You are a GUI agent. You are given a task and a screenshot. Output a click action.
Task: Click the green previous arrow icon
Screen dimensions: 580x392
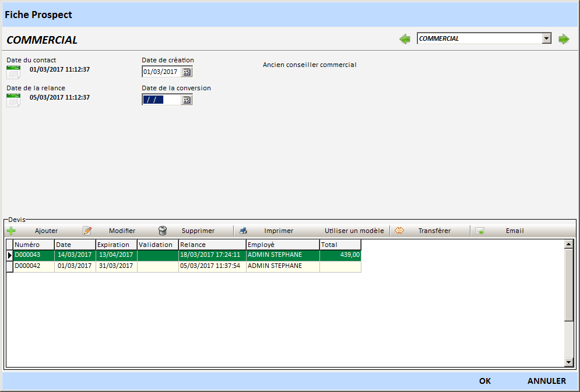point(405,39)
